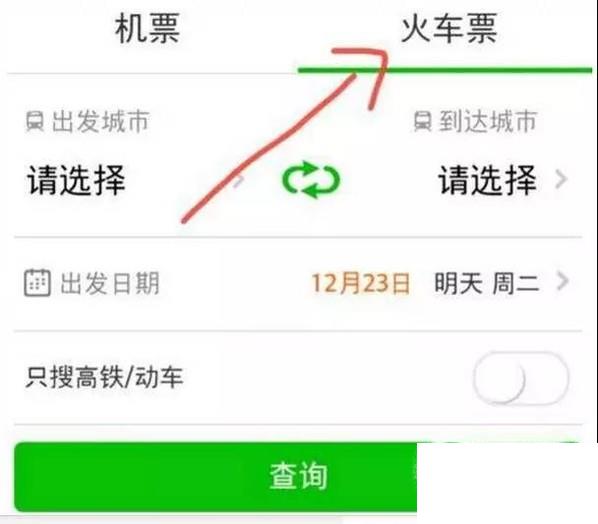Image resolution: width=598 pixels, height=524 pixels.
Task: Click the 只搜高铁/动车 option label
Action: click(x=104, y=378)
